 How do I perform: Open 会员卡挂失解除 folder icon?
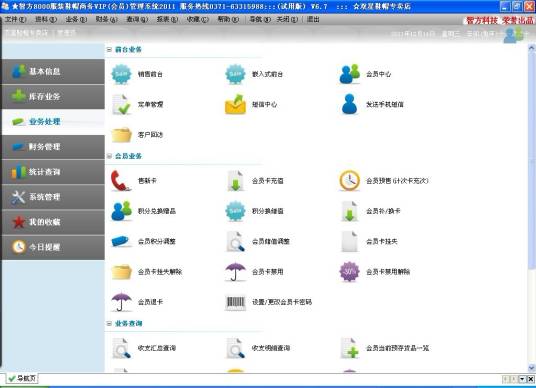click(121, 272)
